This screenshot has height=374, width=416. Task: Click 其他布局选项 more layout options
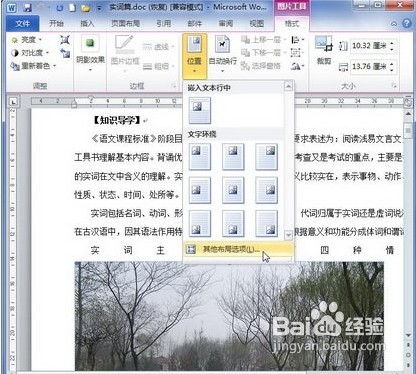(238, 249)
